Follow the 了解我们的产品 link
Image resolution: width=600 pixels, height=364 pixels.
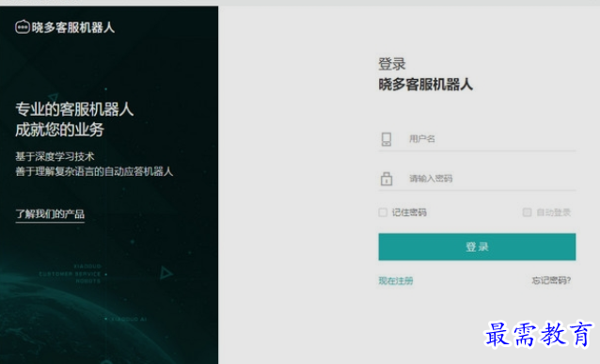point(50,214)
